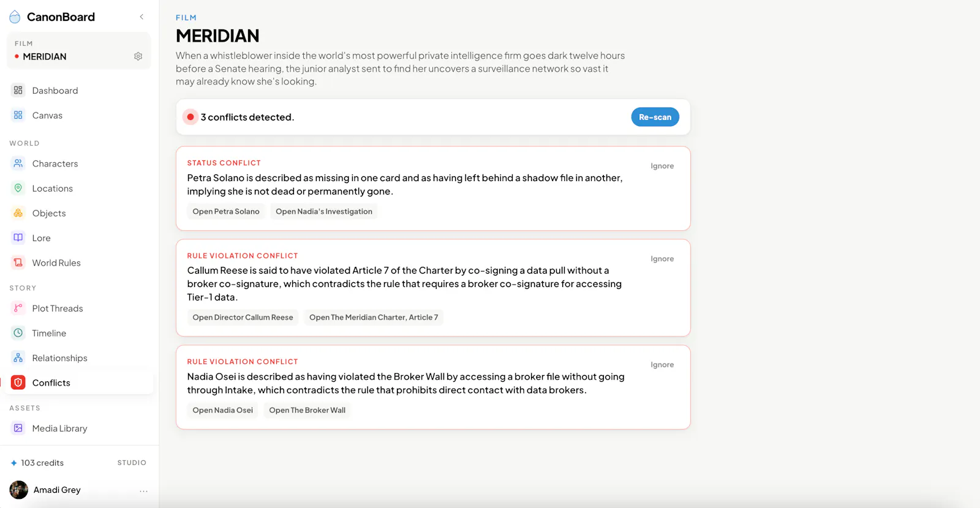This screenshot has width=980, height=508.
Task: Click the Characters people icon
Action: click(x=18, y=163)
